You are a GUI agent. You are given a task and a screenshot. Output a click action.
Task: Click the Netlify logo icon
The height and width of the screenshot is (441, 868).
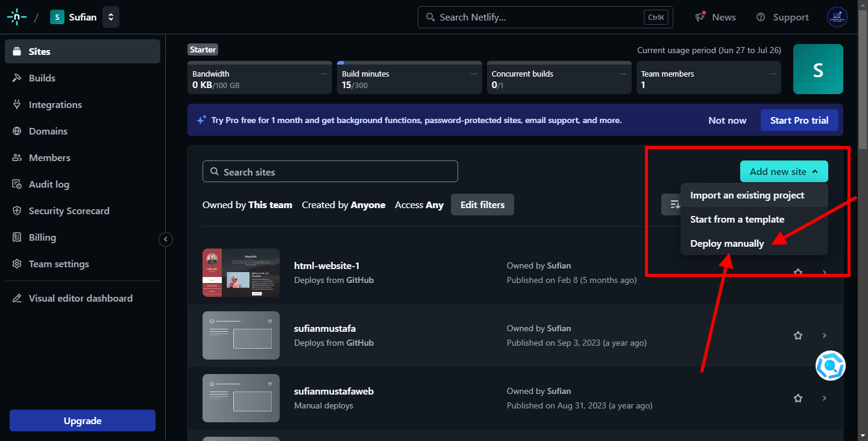[16, 17]
